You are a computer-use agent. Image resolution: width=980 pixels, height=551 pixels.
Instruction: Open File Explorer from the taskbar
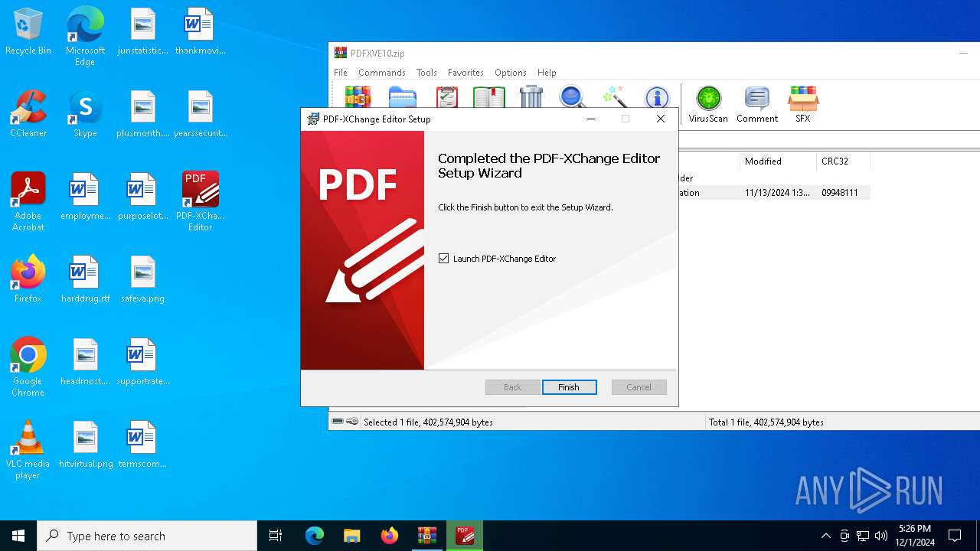tap(351, 536)
